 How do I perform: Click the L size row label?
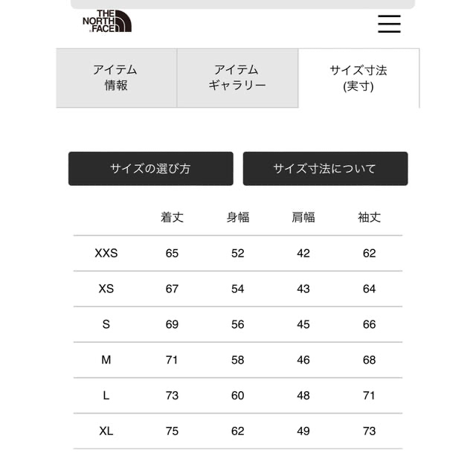click(x=106, y=396)
